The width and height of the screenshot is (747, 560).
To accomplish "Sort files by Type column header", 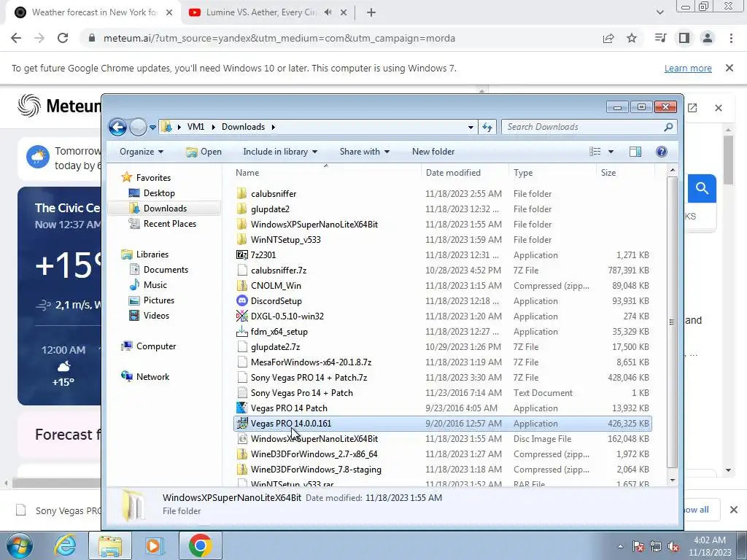I will pos(552,172).
